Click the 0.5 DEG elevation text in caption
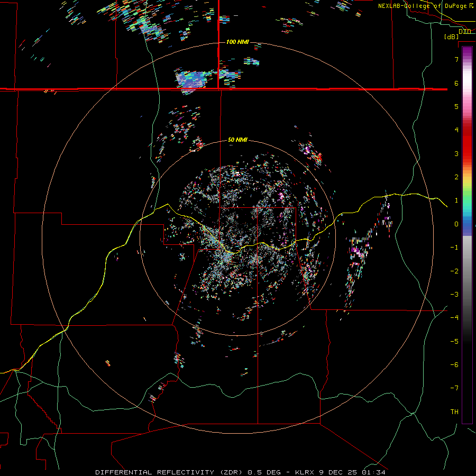The image size is (476, 476). point(264,472)
